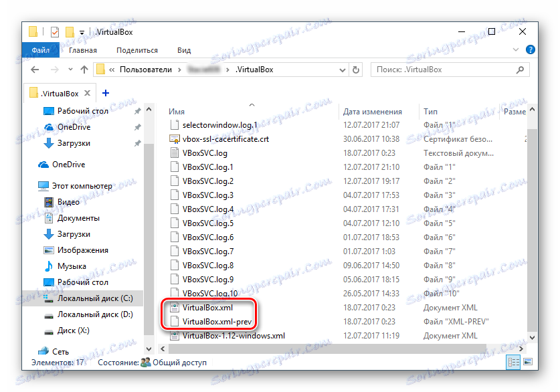
Task: Open Изображения folder in navigation pane
Action: (x=83, y=250)
